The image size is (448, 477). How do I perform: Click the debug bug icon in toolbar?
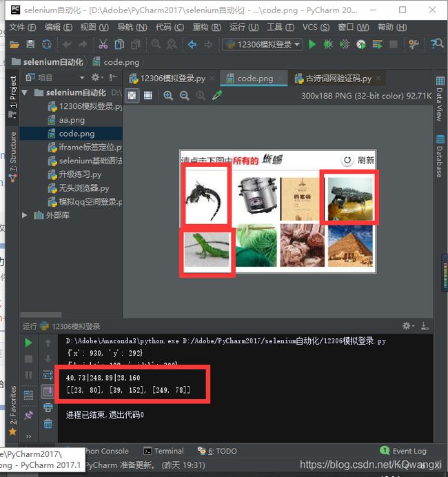pyautogui.click(x=328, y=44)
